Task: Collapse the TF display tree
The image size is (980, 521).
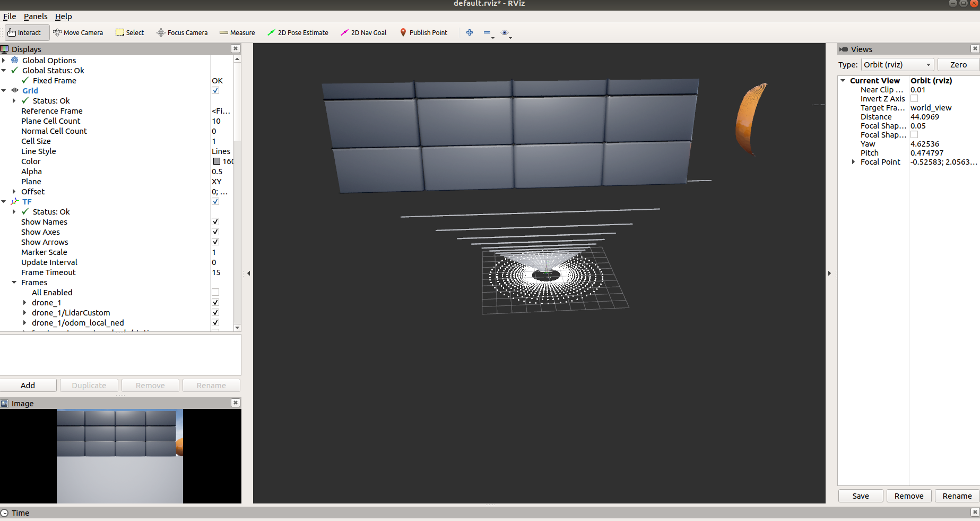Action: pyautogui.click(x=4, y=201)
